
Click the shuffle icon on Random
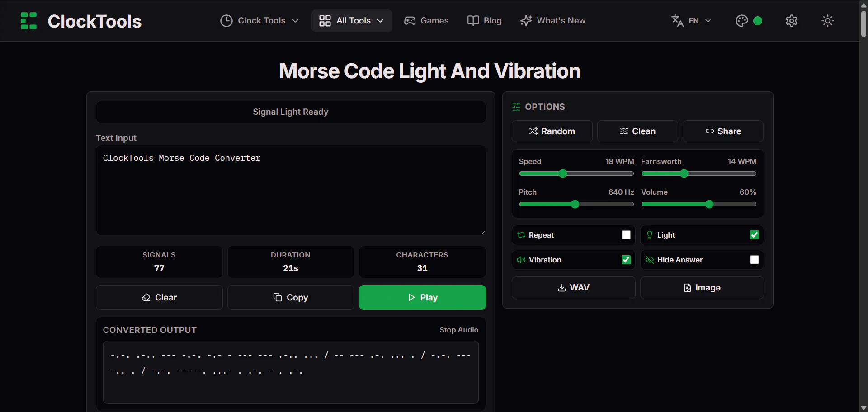coord(533,131)
